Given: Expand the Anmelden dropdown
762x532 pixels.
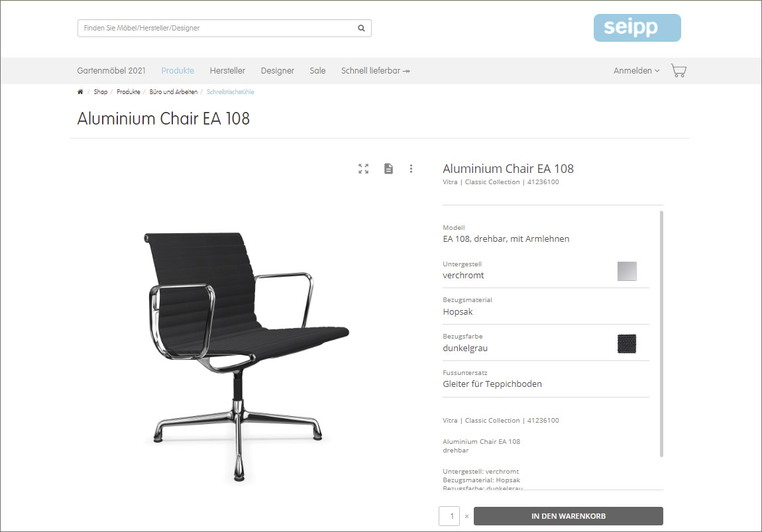Looking at the screenshot, I should click(x=636, y=71).
